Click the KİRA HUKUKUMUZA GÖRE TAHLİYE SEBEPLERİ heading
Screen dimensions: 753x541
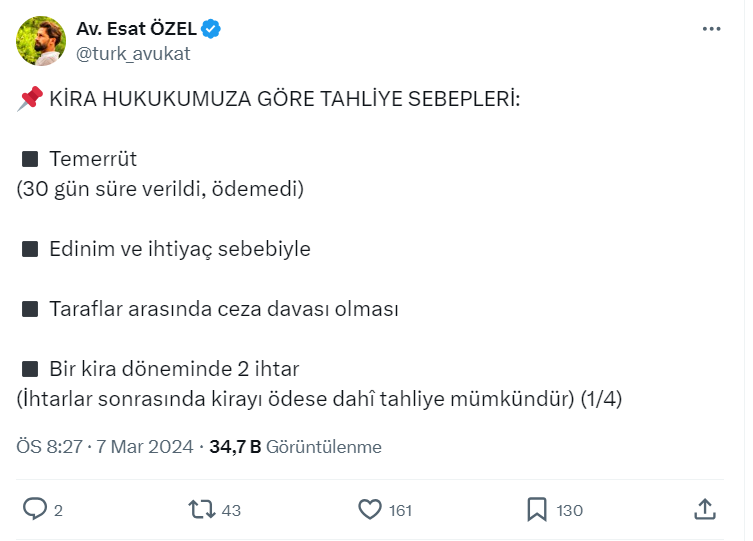click(285, 99)
